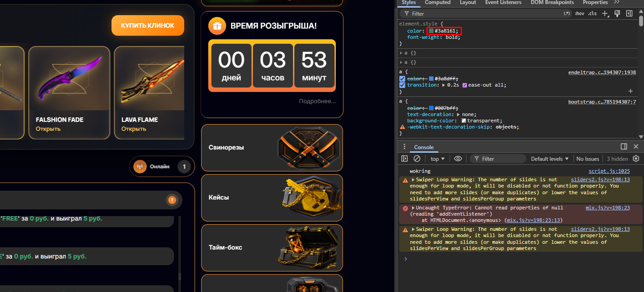644x292 pixels.
Task: Open the script.js:1025 source link
Action: [x=609, y=171]
